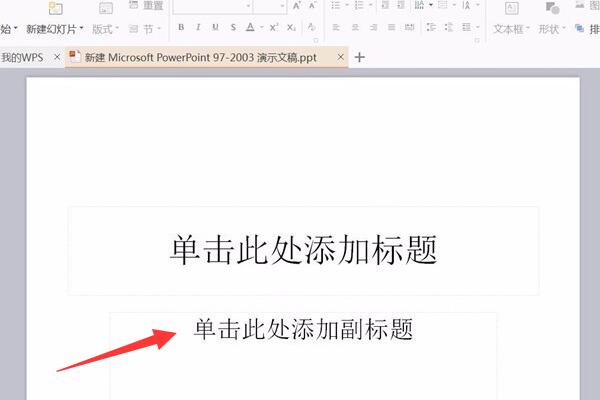Toggle underline formatting (U)

(215, 27)
